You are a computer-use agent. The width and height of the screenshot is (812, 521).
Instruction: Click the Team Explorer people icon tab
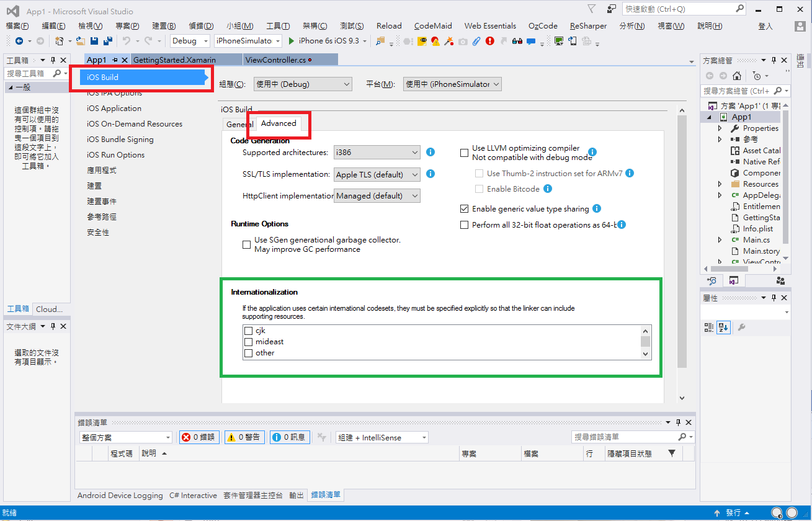(x=780, y=281)
